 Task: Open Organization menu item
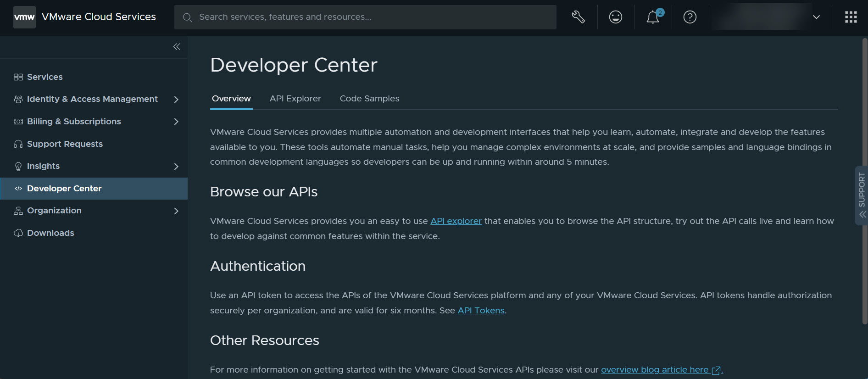click(94, 211)
